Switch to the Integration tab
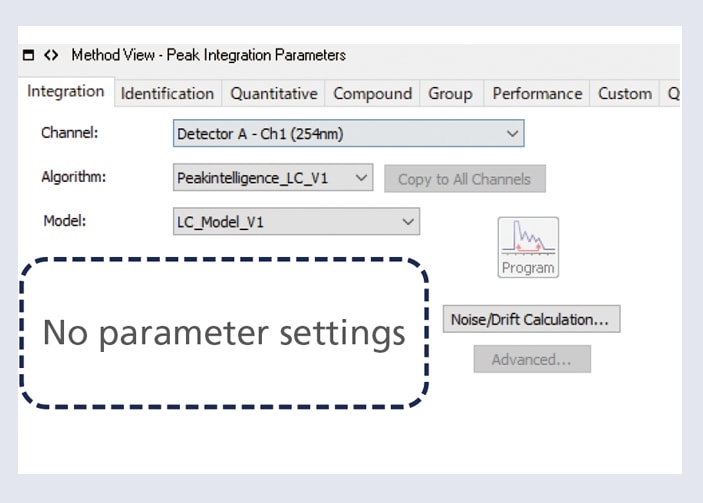Screen dimensions: 703x503 [65, 92]
